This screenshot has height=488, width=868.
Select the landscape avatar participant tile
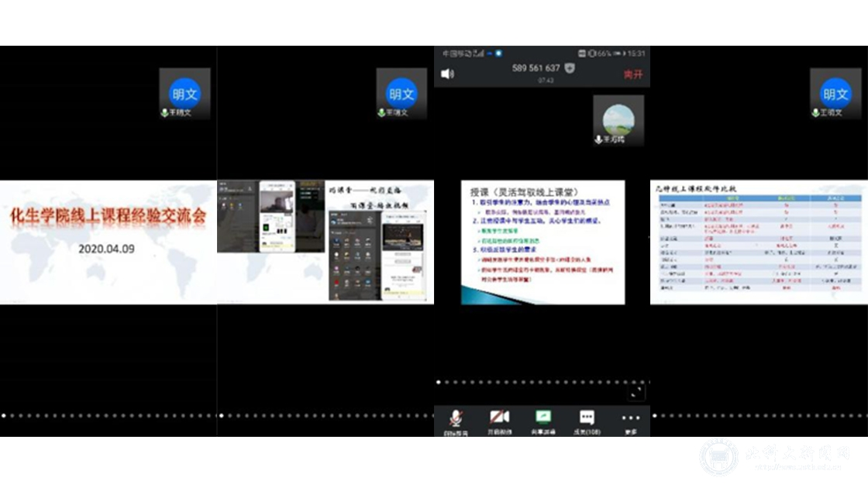pos(618,120)
